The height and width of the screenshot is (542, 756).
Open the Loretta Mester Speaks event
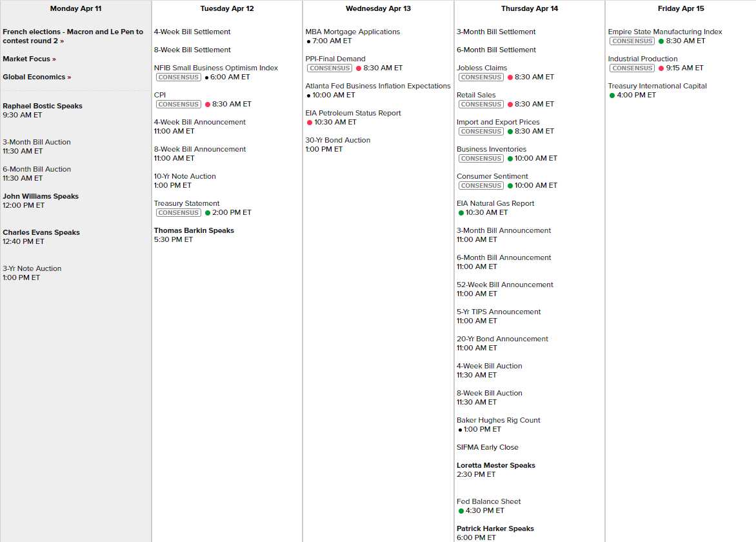(495, 465)
